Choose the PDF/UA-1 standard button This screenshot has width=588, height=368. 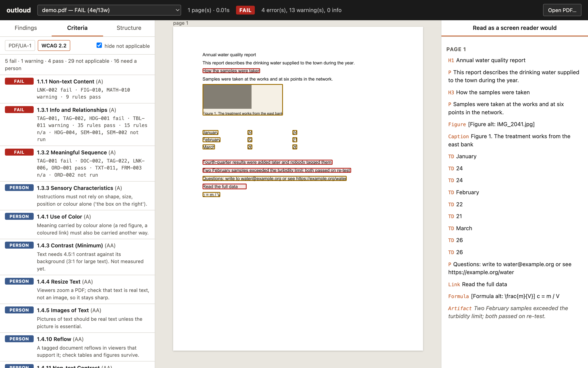20,46
